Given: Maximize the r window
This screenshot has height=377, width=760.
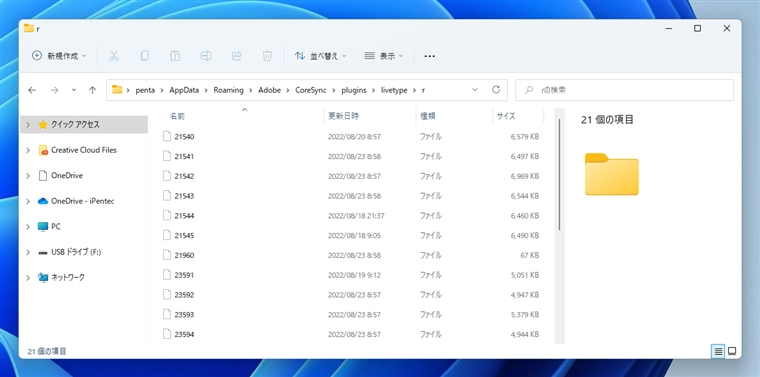Looking at the screenshot, I should coord(697,29).
